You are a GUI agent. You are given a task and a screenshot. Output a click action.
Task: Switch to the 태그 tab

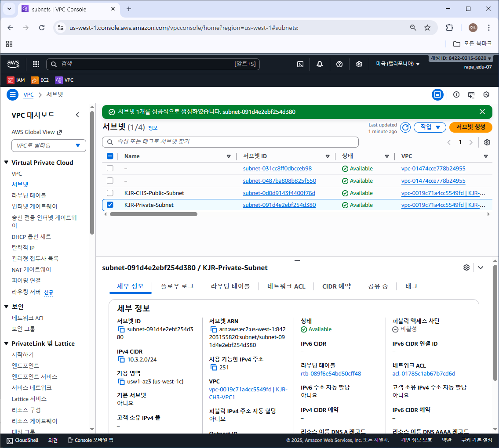[x=411, y=286]
